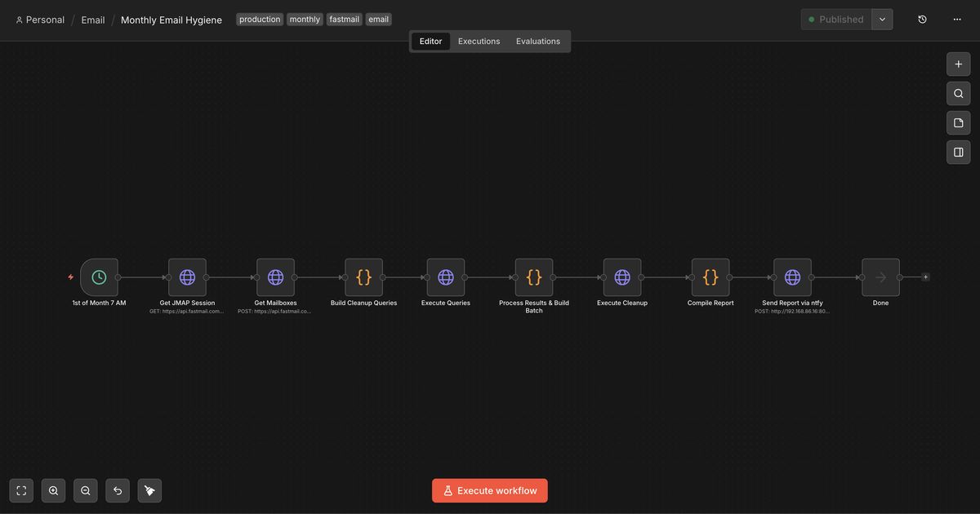
Task: Open the Send Report via ntfy node
Action: tap(792, 277)
